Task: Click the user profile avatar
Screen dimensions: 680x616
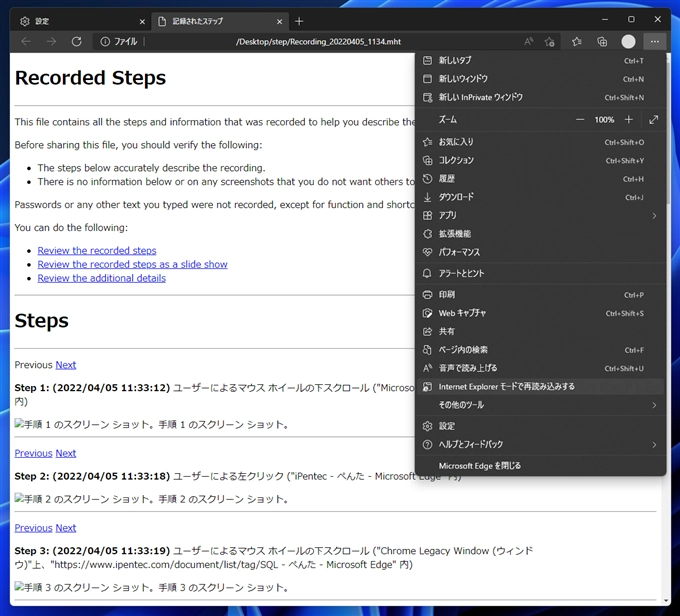Action: tap(628, 42)
